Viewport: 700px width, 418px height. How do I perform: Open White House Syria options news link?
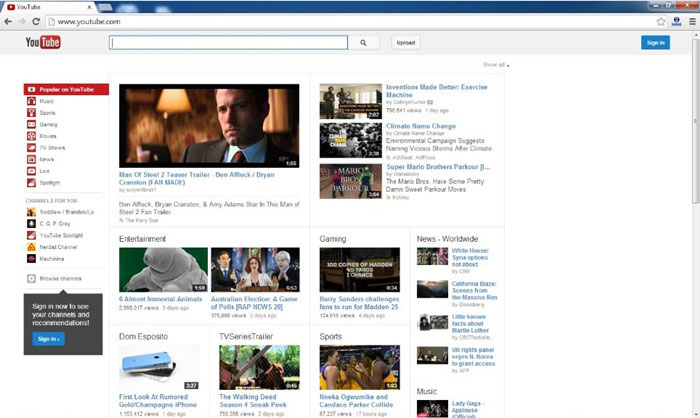click(x=470, y=257)
